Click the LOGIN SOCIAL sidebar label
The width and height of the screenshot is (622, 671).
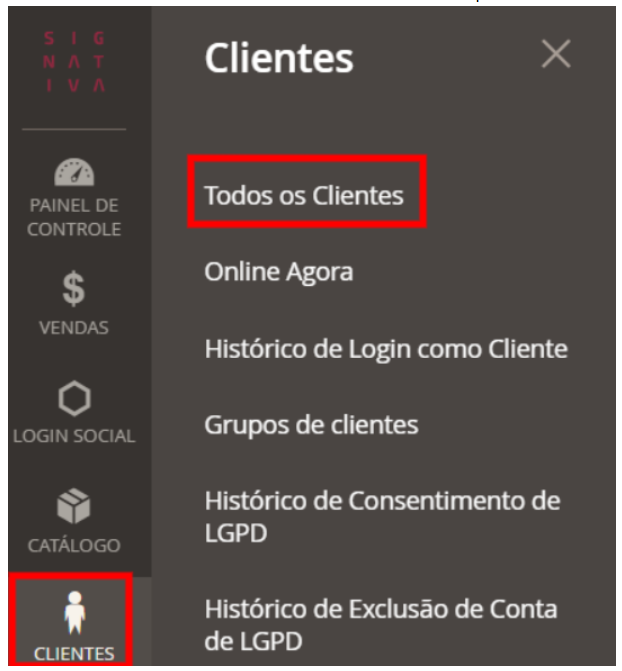pyautogui.click(x=74, y=436)
